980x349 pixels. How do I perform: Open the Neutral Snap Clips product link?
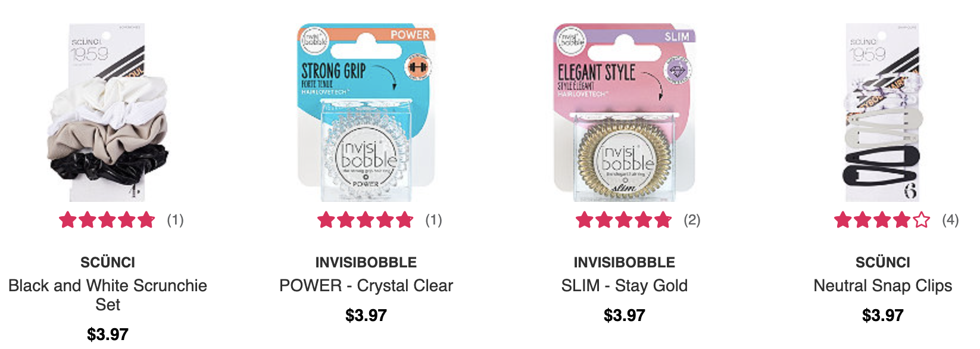click(x=883, y=286)
